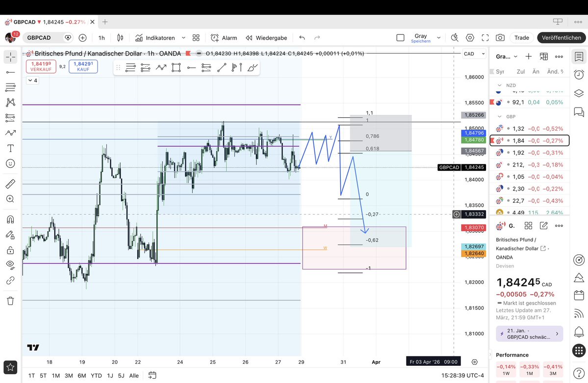This screenshot has width=588, height=383.
Task: Select the crosshair cursor tool
Action: [10, 57]
